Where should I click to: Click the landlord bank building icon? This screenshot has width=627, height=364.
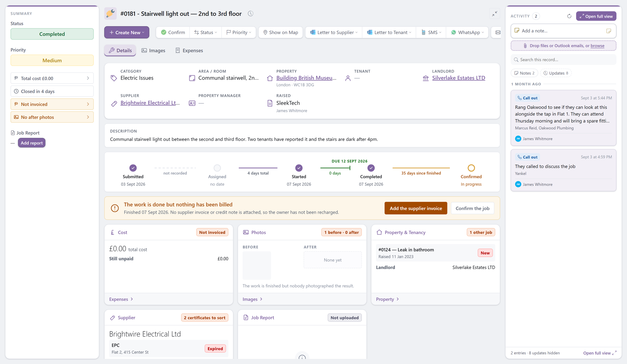click(x=426, y=78)
